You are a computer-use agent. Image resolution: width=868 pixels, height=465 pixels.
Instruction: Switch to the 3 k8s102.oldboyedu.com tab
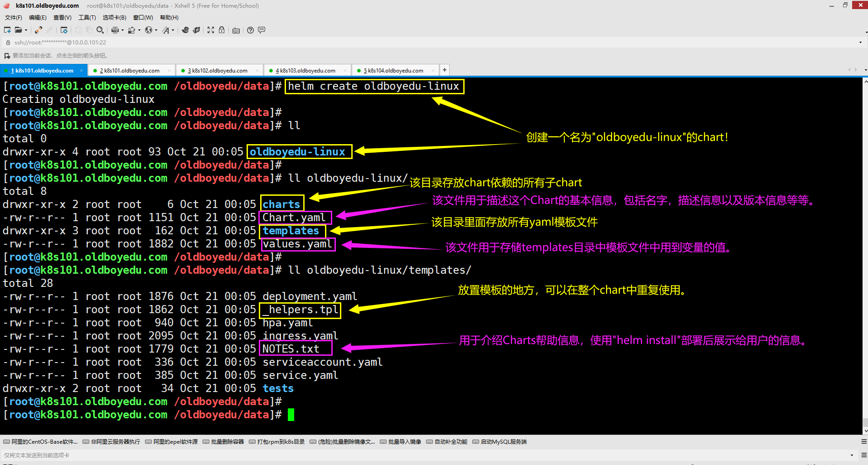coord(219,70)
